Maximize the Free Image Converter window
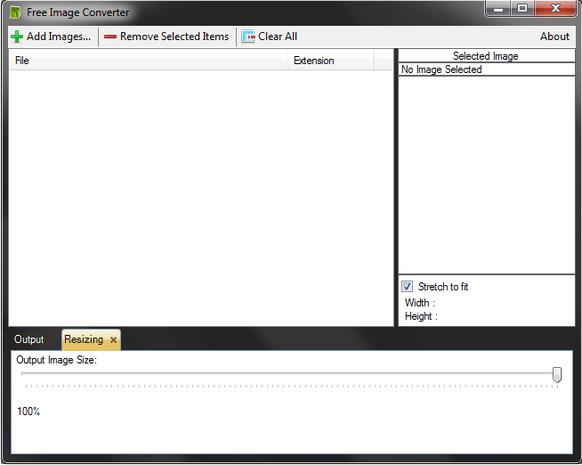 523,9
